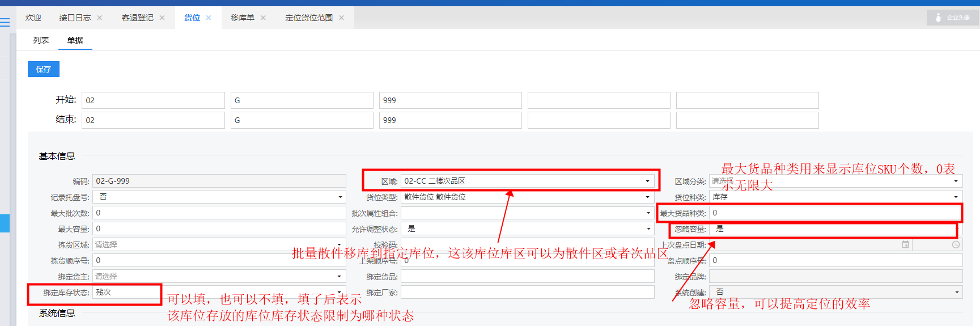Screen dimensions: 980x326
Task: Click the 最大货品种类 input field
Action: click(834, 213)
